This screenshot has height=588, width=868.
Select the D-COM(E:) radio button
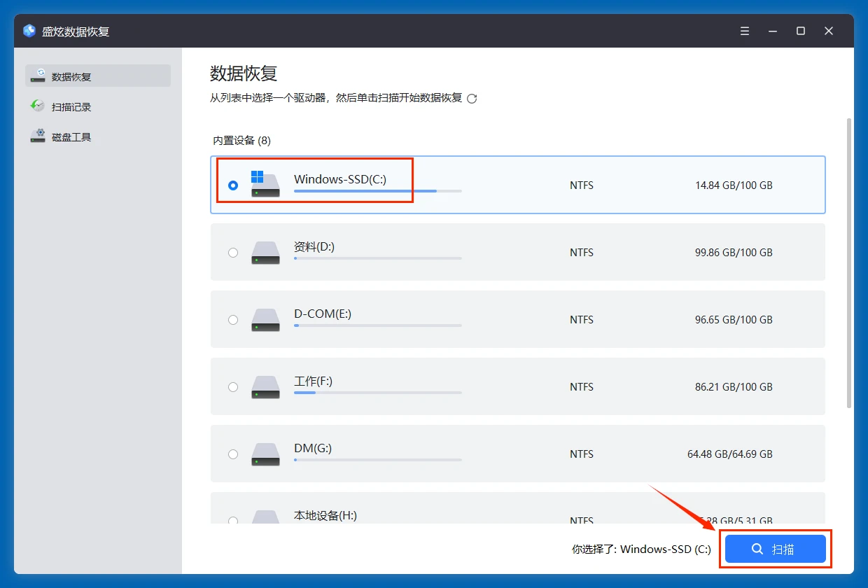pyautogui.click(x=233, y=320)
